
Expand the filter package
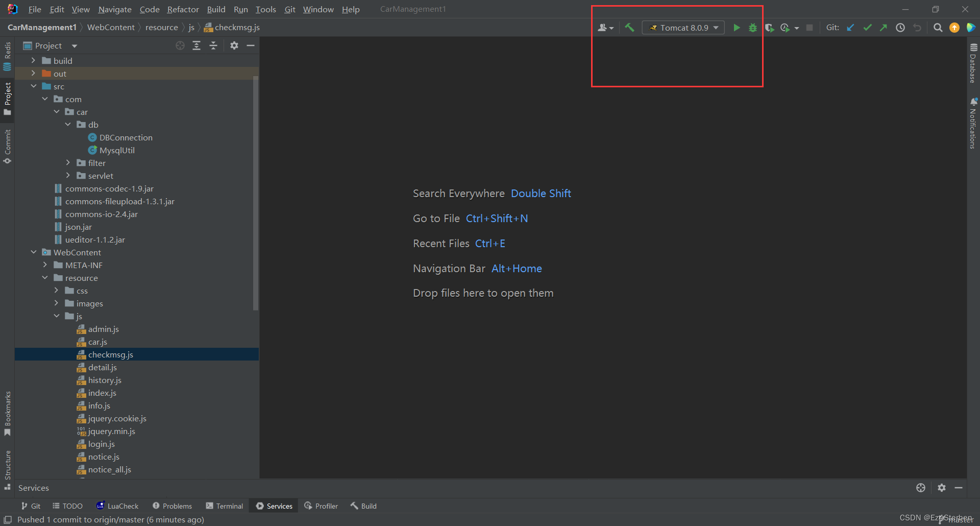68,162
